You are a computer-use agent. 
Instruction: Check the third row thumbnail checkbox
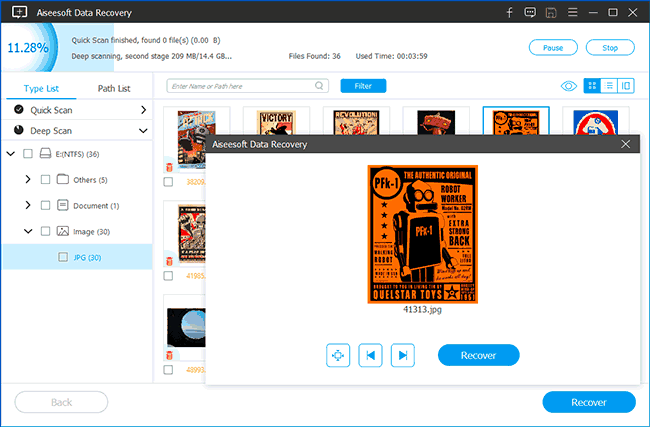click(168, 370)
